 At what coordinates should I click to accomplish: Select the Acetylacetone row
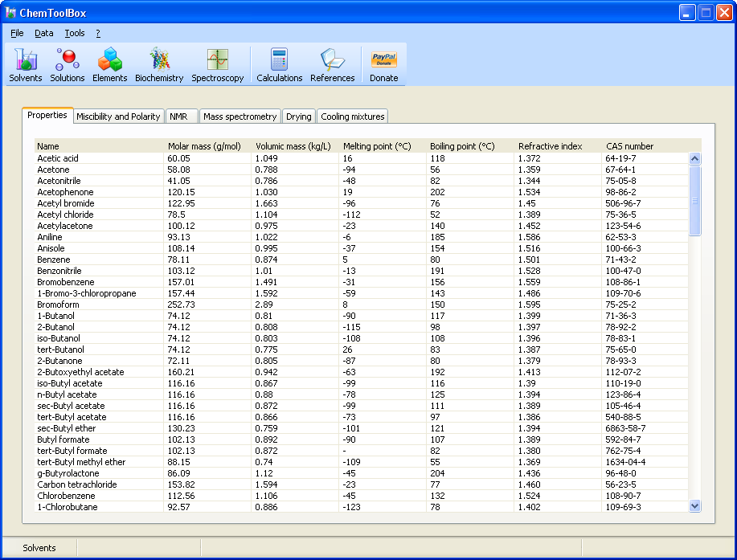click(362, 226)
